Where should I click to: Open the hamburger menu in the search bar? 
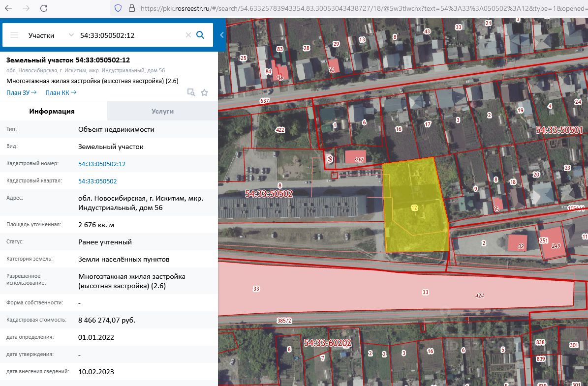coord(14,35)
